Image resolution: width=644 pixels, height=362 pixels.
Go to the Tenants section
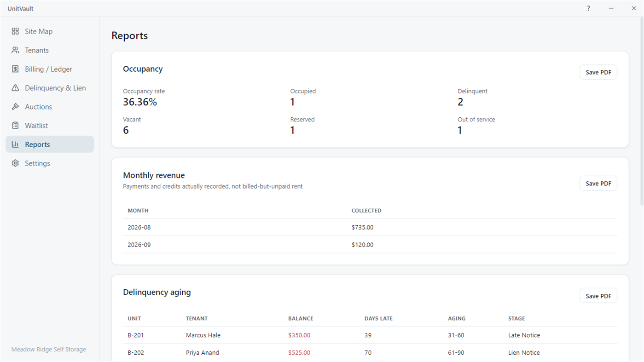(50, 50)
